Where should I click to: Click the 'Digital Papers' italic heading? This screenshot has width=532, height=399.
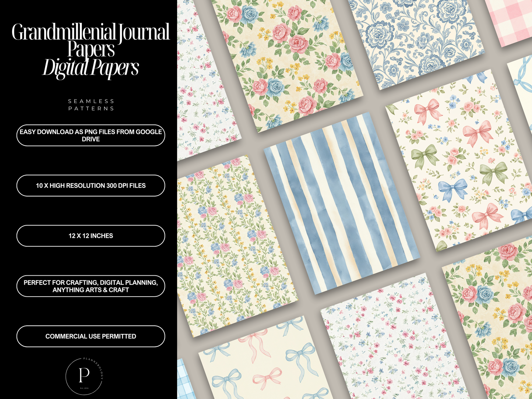(91, 69)
